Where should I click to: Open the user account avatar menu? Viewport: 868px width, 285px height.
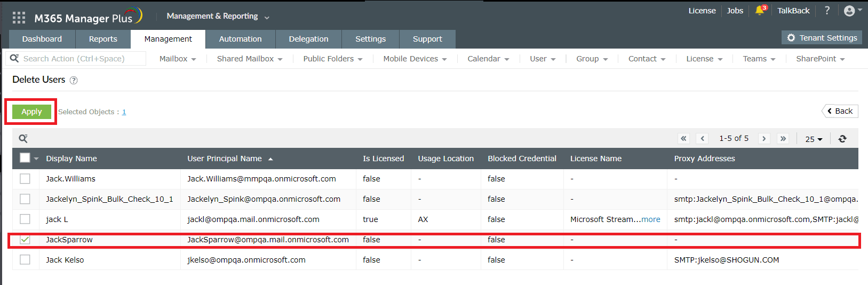pyautogui.click(x=853, y=11)
